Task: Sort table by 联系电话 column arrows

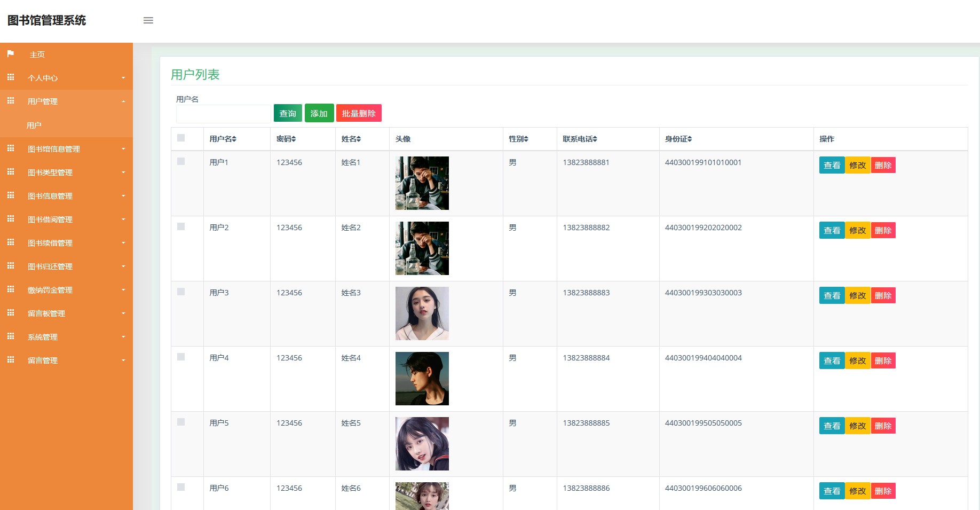Action: click(x=595, y=139)
